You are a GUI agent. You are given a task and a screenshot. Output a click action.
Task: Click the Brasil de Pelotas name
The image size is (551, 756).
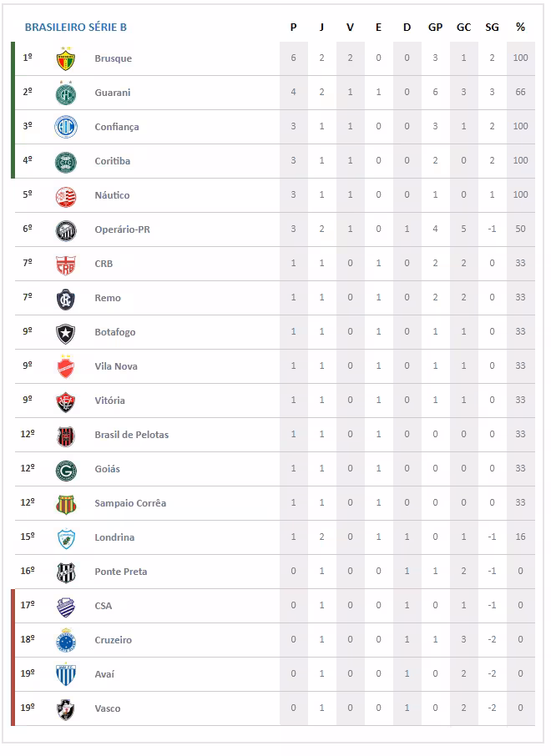131,436
